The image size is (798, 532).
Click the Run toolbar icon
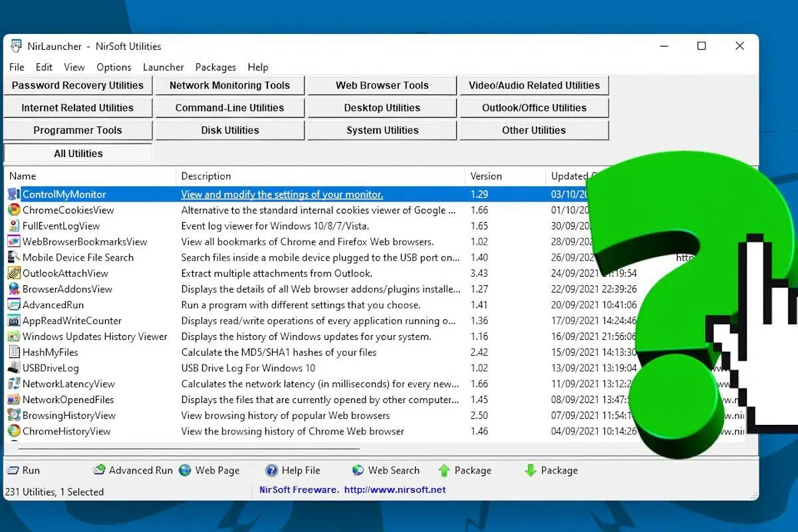pyautogui.click(x=13, y=471)
